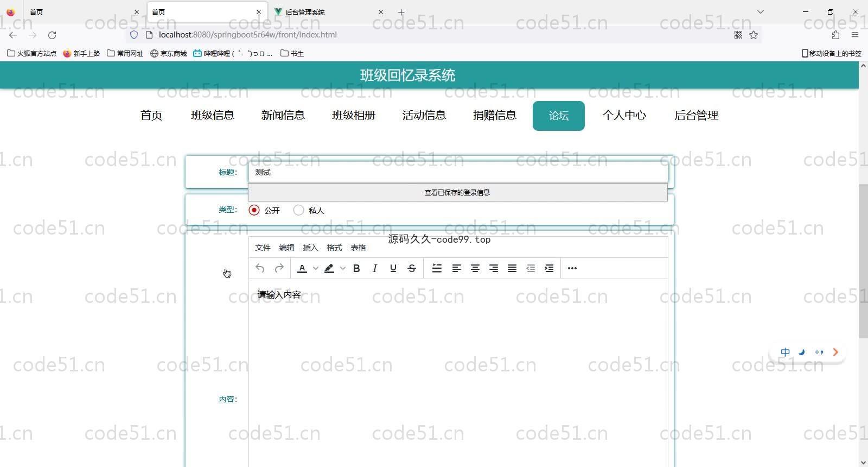
Task: Open the QR code icon in address bar
Action: (738, 35)
